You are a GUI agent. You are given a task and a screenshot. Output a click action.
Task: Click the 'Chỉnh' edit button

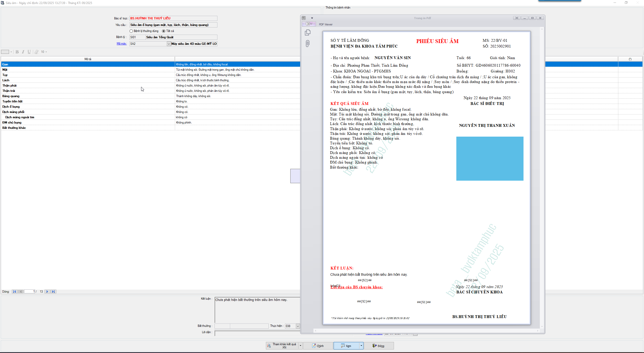pos(318,346)
